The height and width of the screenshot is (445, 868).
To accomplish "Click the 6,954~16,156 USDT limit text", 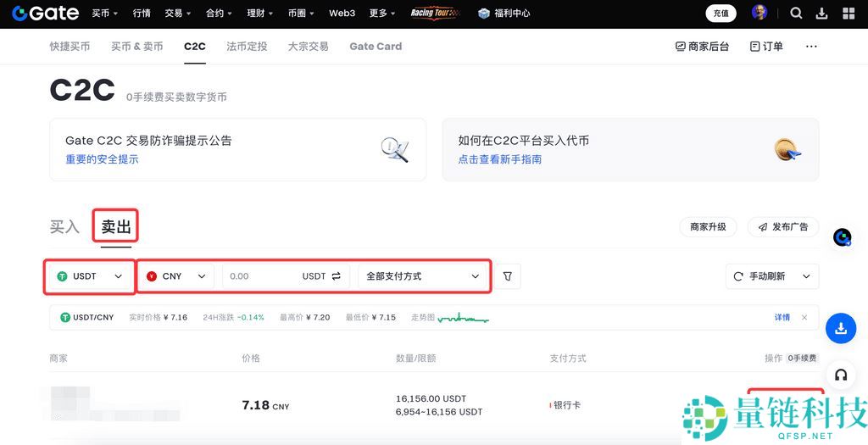I will pyautogui.click(x=439, y=412).
